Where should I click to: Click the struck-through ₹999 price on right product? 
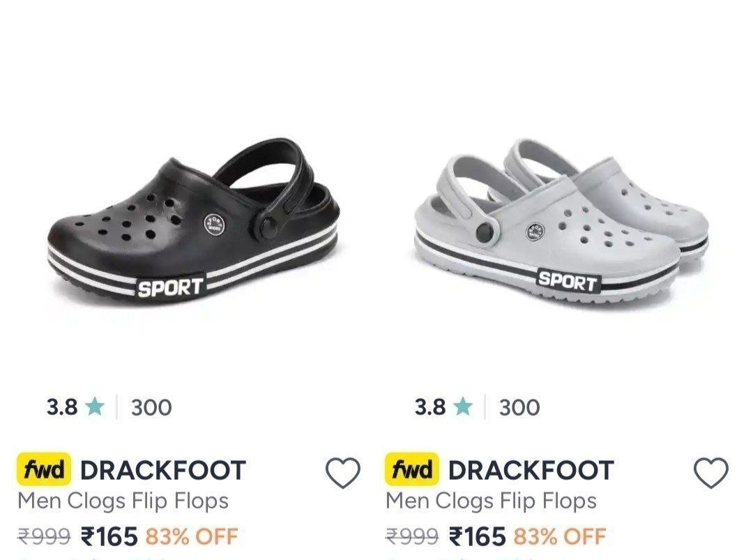tap(412, 536)
